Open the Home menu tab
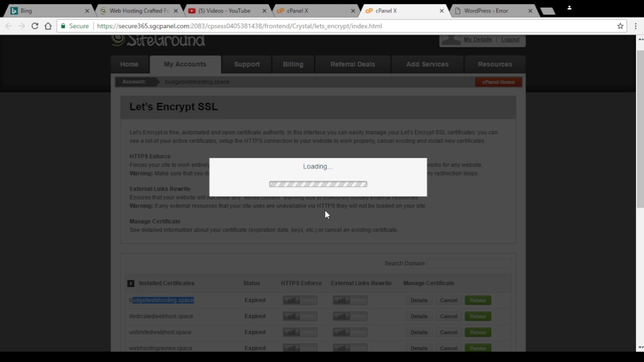Viewport: 644px width, 362px height. (129, 64)
